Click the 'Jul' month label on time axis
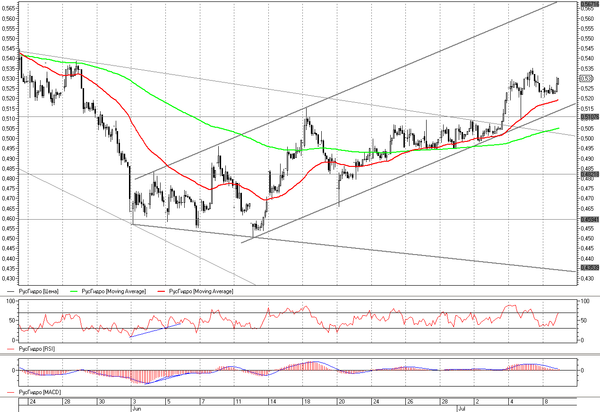 click(x=462, y=409)
